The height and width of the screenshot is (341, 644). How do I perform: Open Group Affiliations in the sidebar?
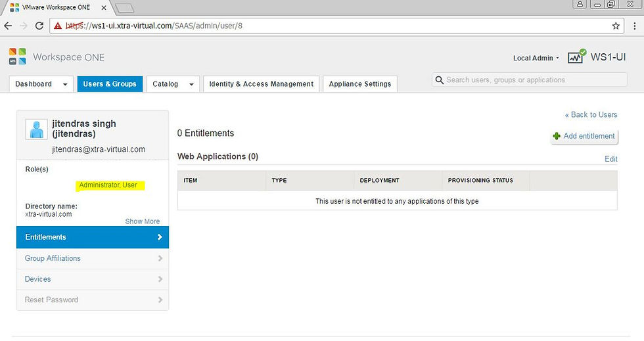click(x=93, y=258)
